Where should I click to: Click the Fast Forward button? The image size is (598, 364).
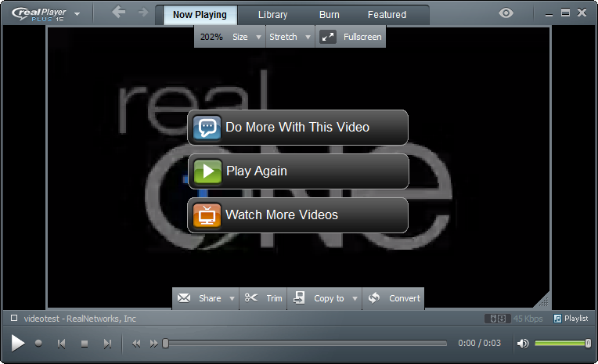pyautogui.click(x=153, y=344)
